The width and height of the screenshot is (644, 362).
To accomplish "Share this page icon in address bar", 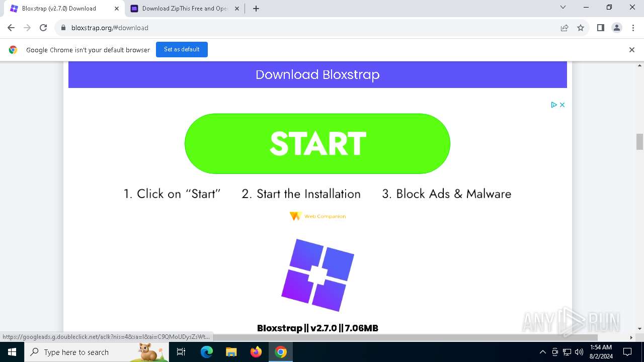I will [x=565, y=28].
